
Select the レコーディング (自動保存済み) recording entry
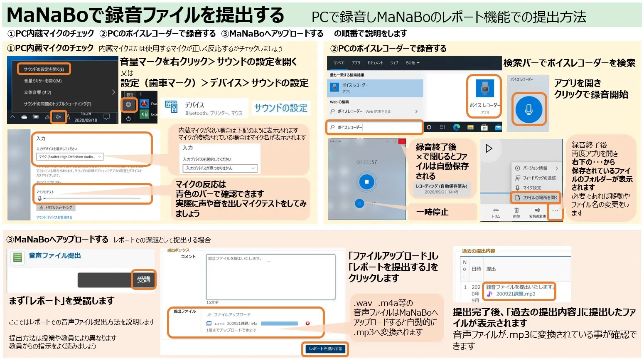tap(441, 189)
